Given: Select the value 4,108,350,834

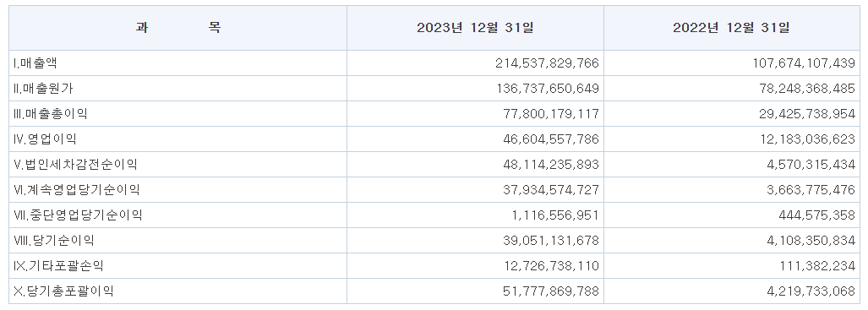Looking at the screenshot, I should click(811, 241).
